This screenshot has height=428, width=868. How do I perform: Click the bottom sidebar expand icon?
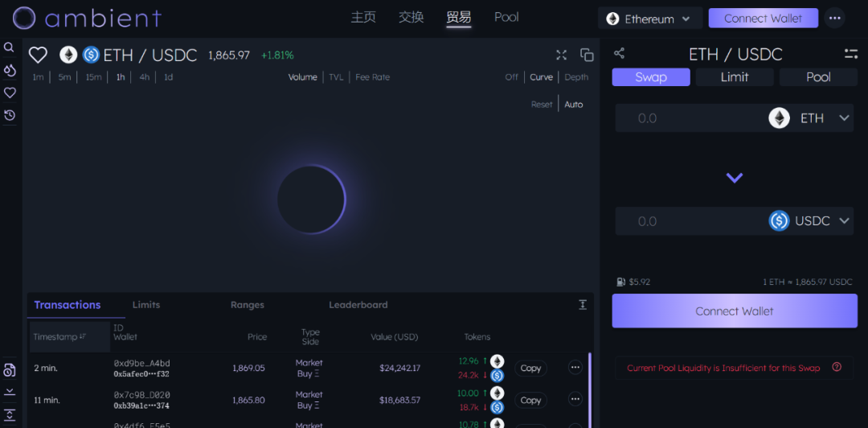9,414
